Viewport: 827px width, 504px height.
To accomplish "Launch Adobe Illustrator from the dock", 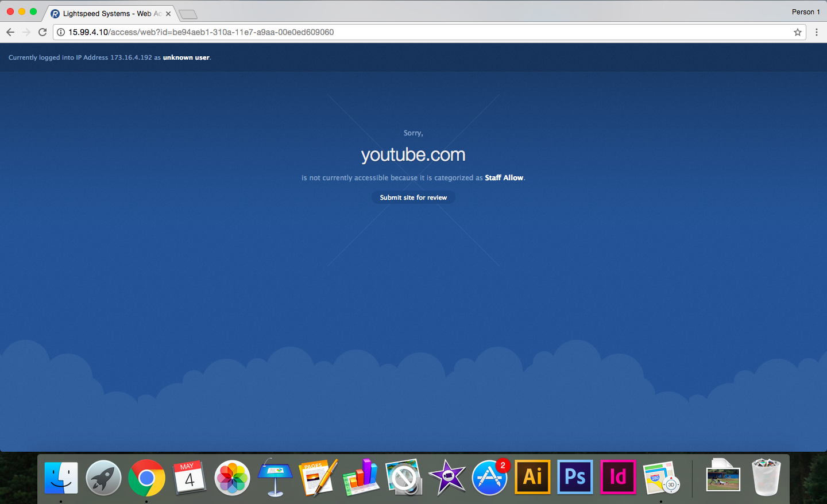I will 532,477.
